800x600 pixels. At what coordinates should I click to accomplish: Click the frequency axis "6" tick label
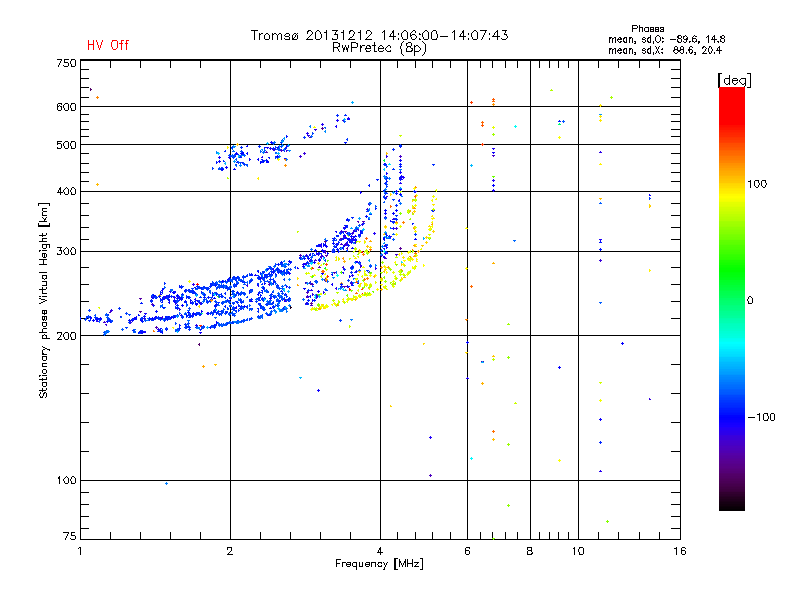(x=467, y=551)
